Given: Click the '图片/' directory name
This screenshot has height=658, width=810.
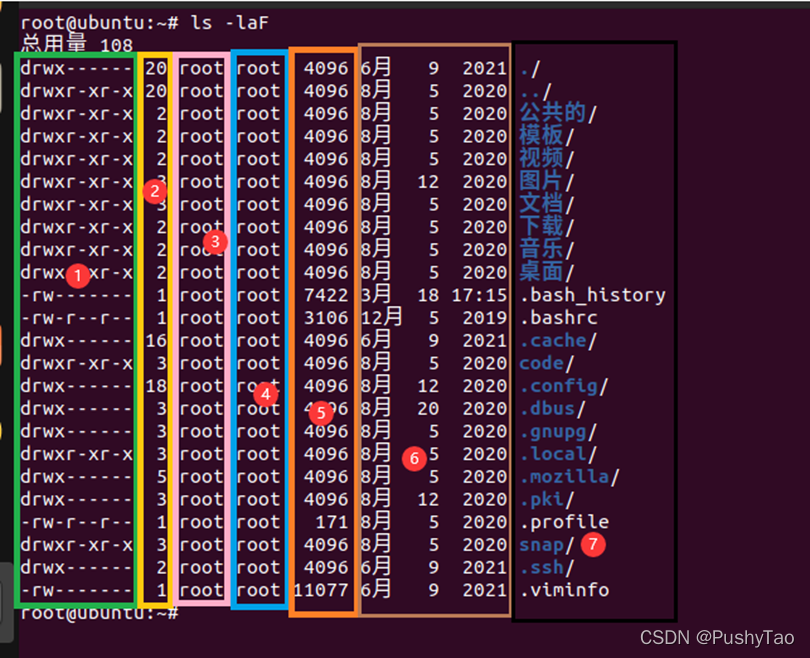Looking at the screenshot, I should pyautogui.click(x=547, y=181).
